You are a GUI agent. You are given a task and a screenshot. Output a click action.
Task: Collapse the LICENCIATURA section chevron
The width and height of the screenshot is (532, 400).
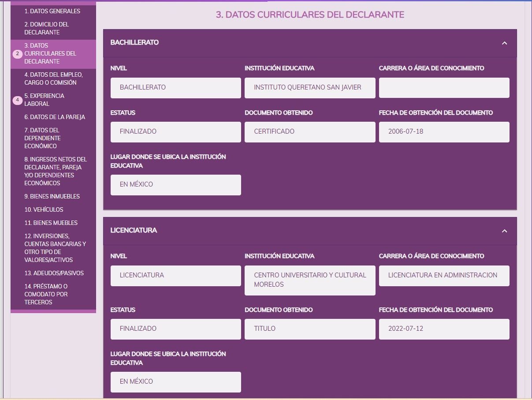(x=505, y=231)
